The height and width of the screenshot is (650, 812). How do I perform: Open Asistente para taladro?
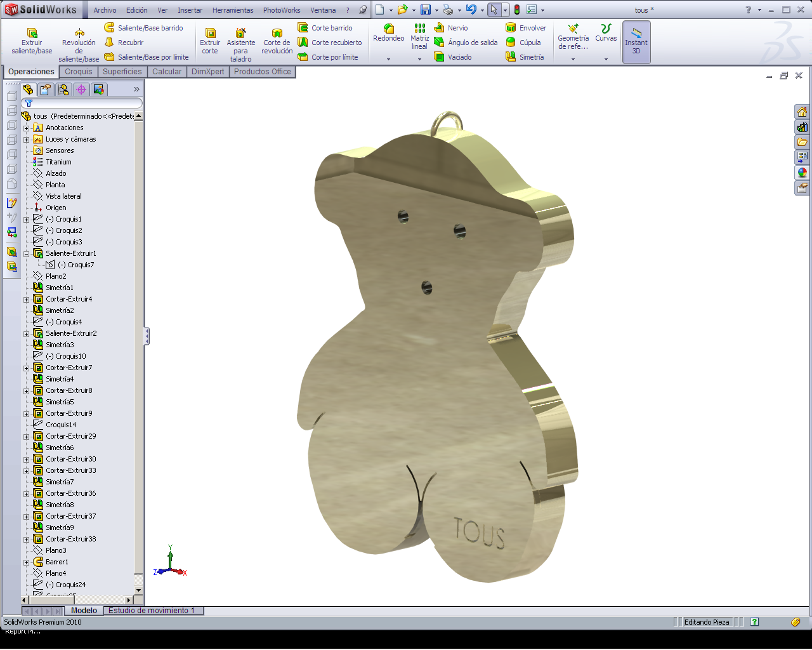click(x=240, y=44)
